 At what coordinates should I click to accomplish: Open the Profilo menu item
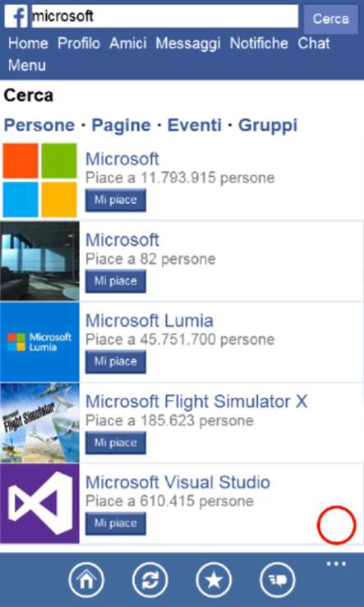coord(79,44)
